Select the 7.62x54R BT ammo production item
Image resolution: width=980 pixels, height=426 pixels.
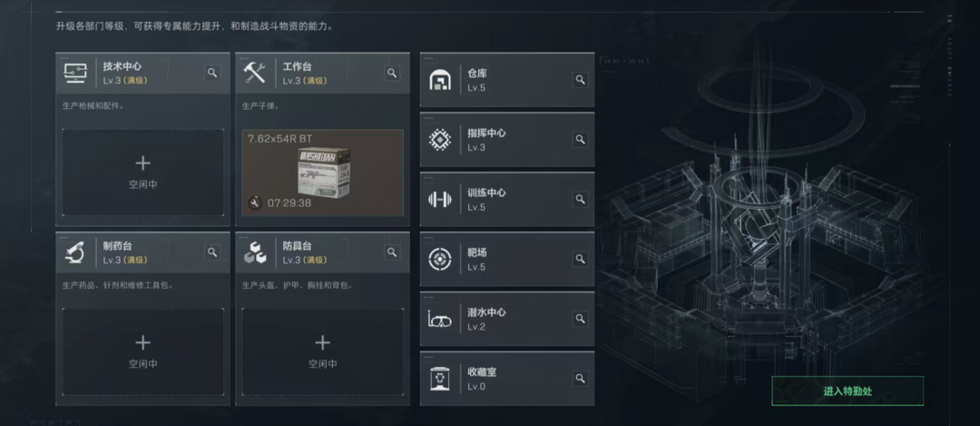(x=322, y=173)
